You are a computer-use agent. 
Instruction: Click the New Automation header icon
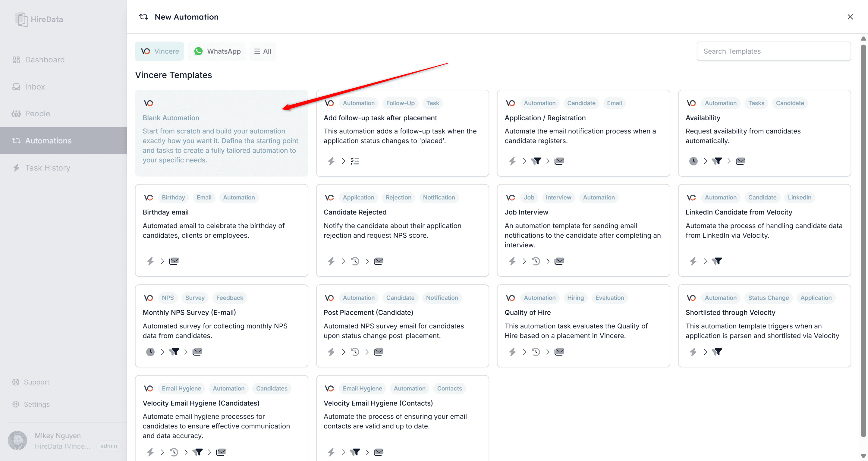point(144,17)
